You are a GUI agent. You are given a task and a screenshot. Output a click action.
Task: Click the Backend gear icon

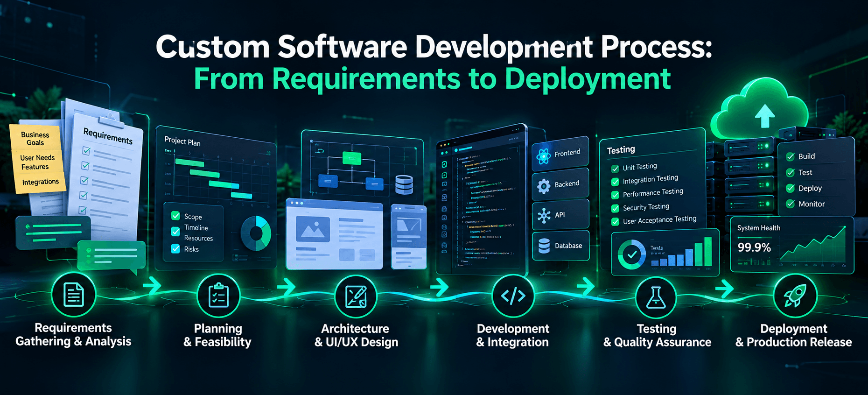point(544,186)
